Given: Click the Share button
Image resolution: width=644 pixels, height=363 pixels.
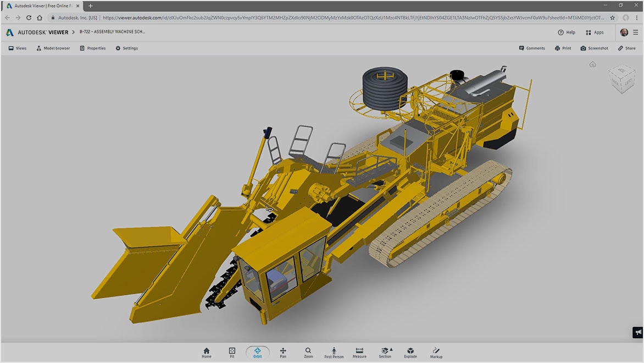Looking at the screenshot, I should 626,48.
